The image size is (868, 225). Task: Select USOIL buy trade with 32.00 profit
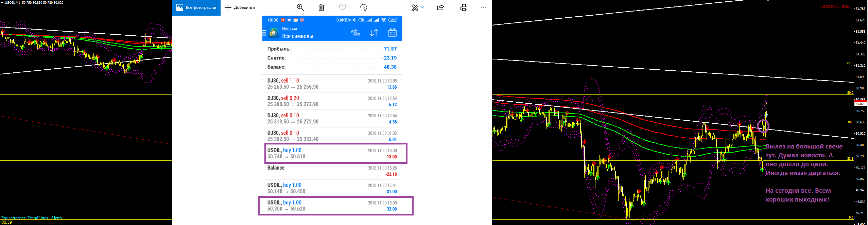pos(332,206)
